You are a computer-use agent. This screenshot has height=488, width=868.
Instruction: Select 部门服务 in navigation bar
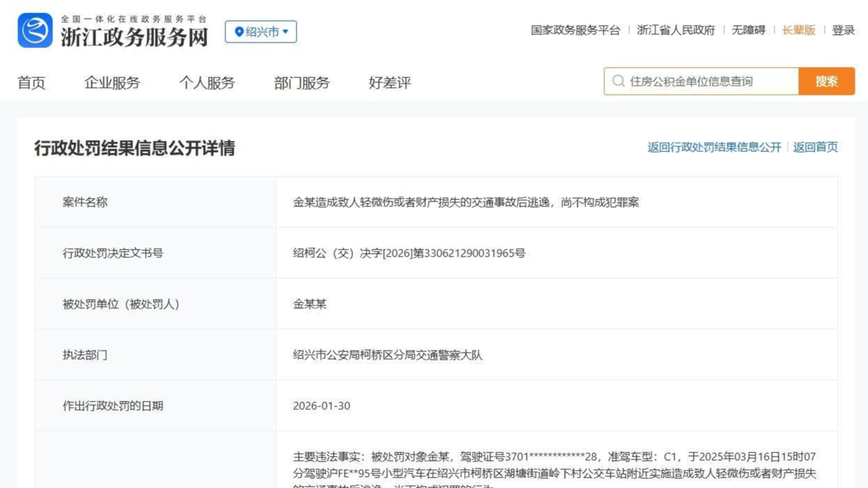[301, 83]
